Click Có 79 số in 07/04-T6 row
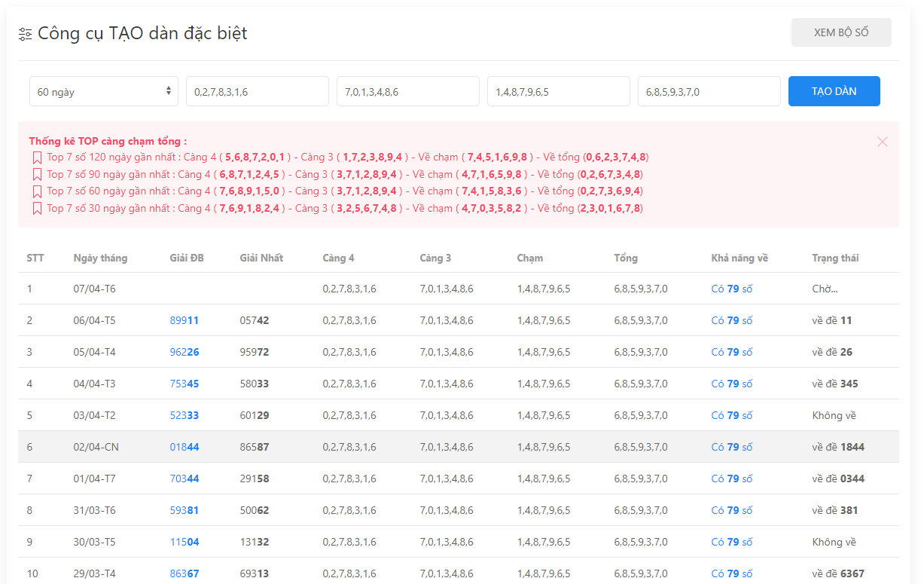 (731, 289)
